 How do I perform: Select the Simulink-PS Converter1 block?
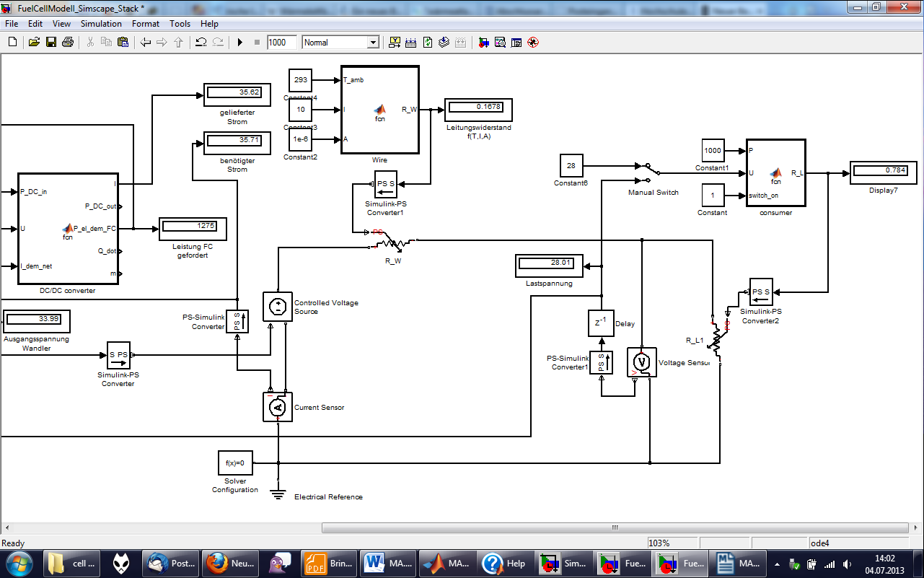coord(386,183)
